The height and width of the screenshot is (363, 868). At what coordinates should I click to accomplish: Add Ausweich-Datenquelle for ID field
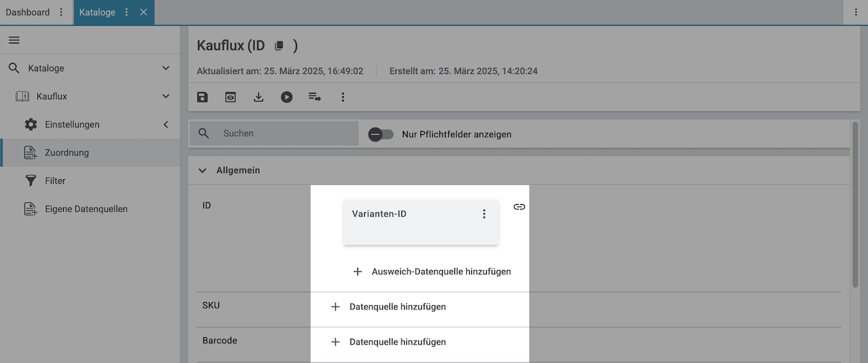coord(432,271)
